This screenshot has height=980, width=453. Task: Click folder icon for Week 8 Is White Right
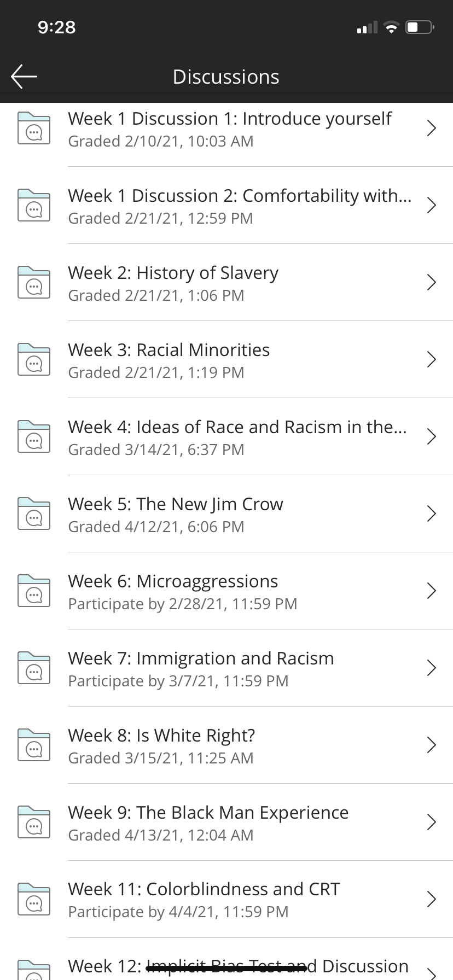tap(34, 745)
